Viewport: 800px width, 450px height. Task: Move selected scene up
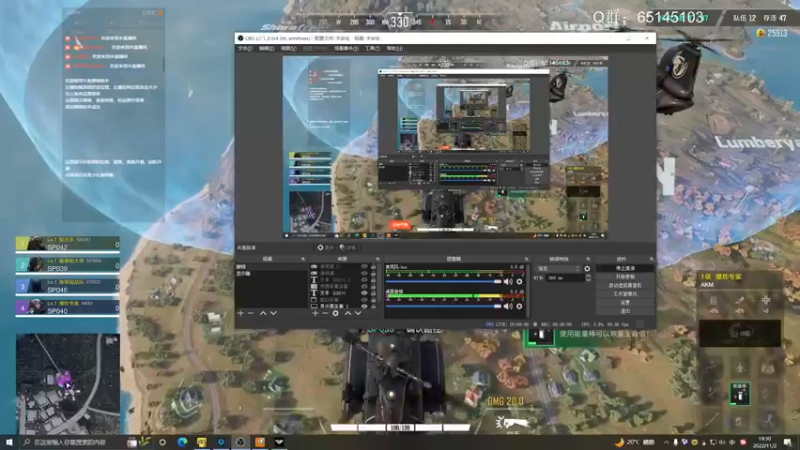pyautogui.click(x=263, y=313)
